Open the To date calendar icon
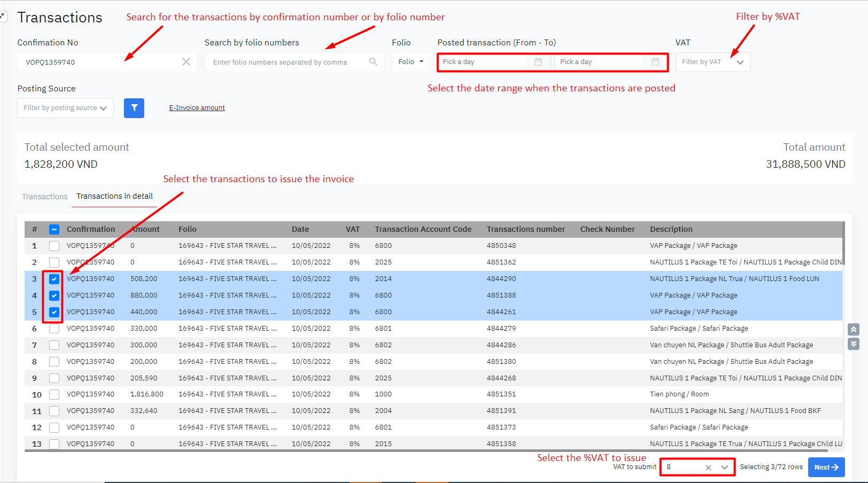The height and width of the screenshot is (483, 868). [655, 62]
